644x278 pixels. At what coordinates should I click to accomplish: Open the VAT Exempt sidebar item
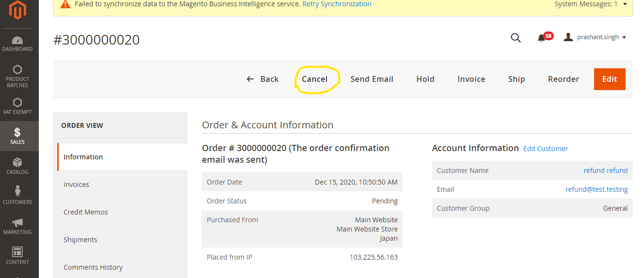17,106
